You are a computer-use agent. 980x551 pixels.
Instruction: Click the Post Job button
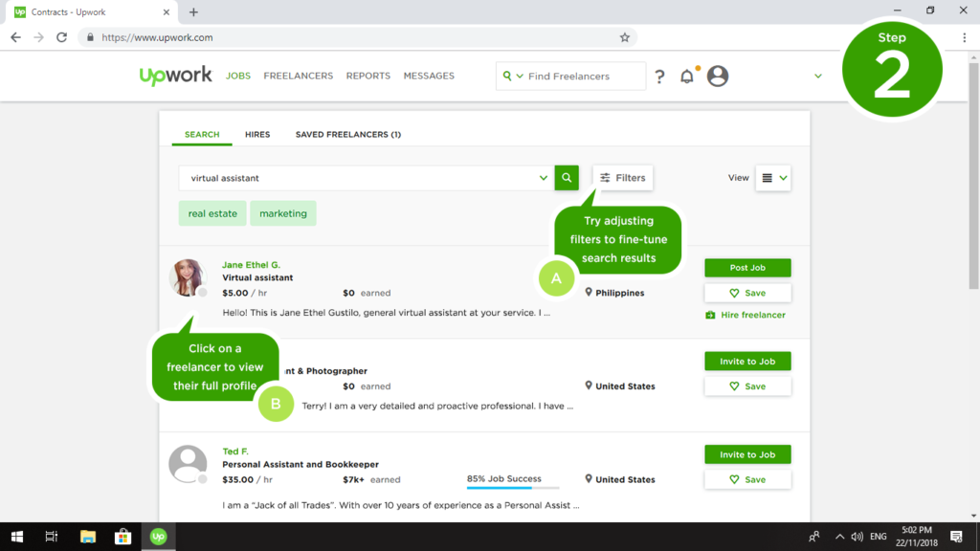[x=747, y=267]
